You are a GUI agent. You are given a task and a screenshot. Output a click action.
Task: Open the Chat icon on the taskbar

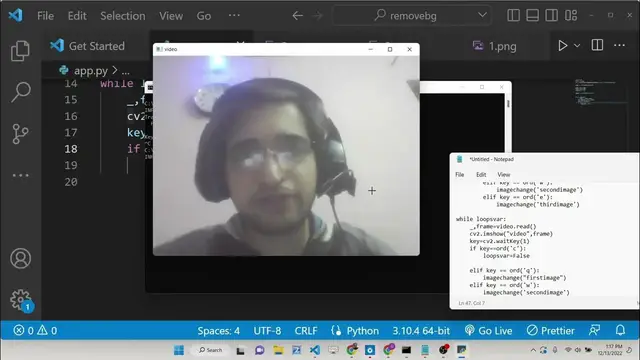pos(260,350)
